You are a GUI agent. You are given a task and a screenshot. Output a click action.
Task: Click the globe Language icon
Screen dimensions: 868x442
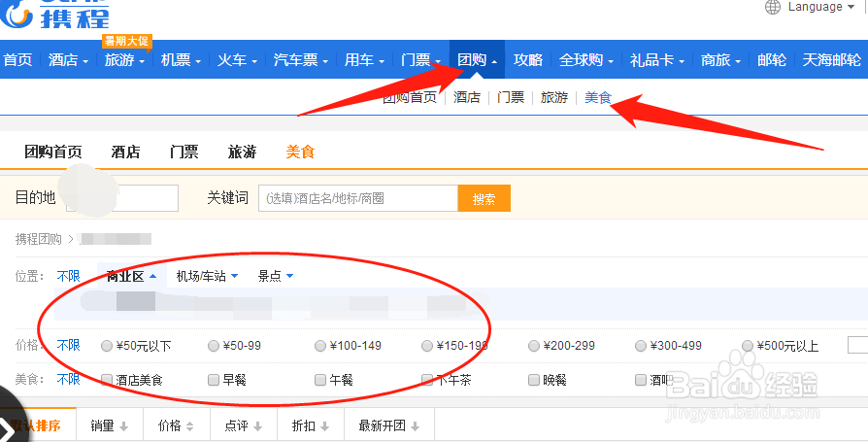(x=773, y=7)
